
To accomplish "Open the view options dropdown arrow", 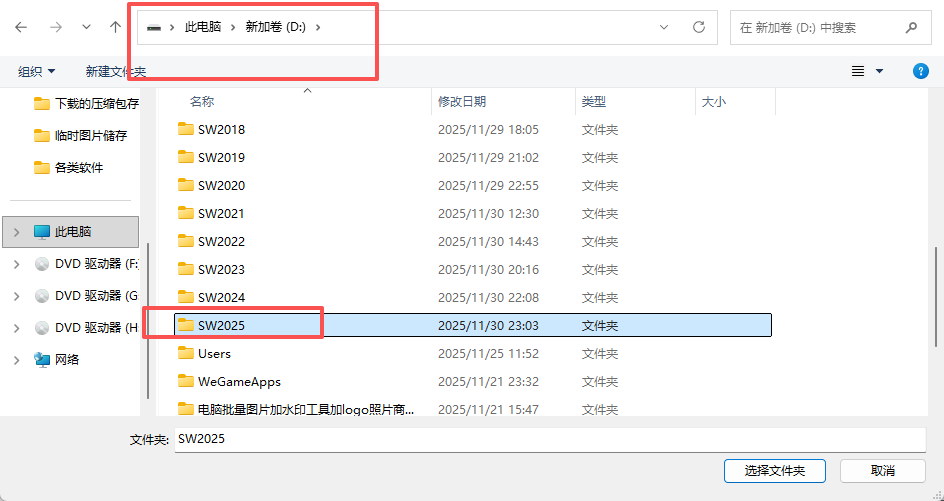I will coord(879,71).
